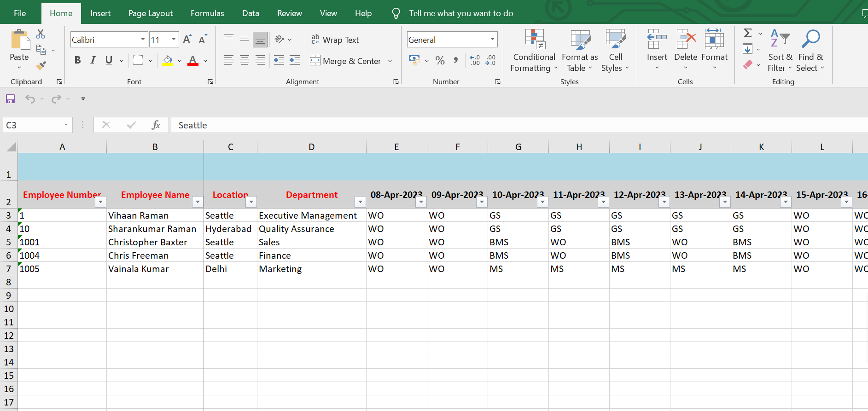The height and width of the screenshot is (411, 868).
Task: Switch to the Page Layout tab
Action: click(x=150, y=13)
